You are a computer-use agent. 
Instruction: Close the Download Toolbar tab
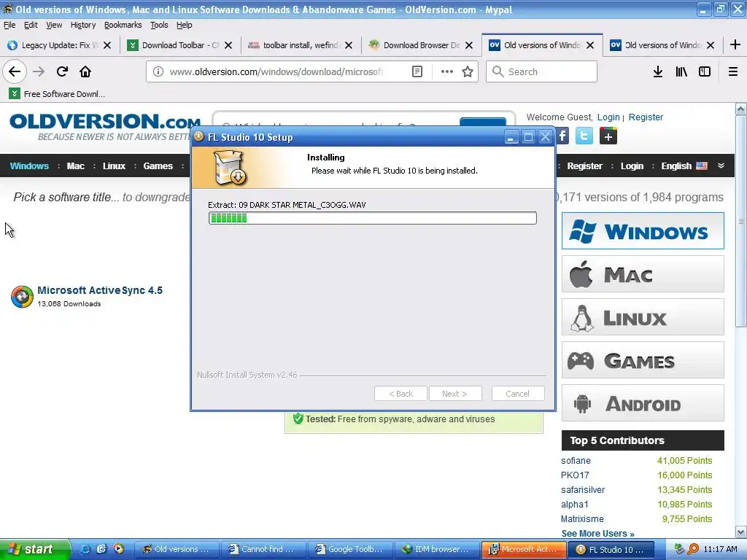point(228,45)
